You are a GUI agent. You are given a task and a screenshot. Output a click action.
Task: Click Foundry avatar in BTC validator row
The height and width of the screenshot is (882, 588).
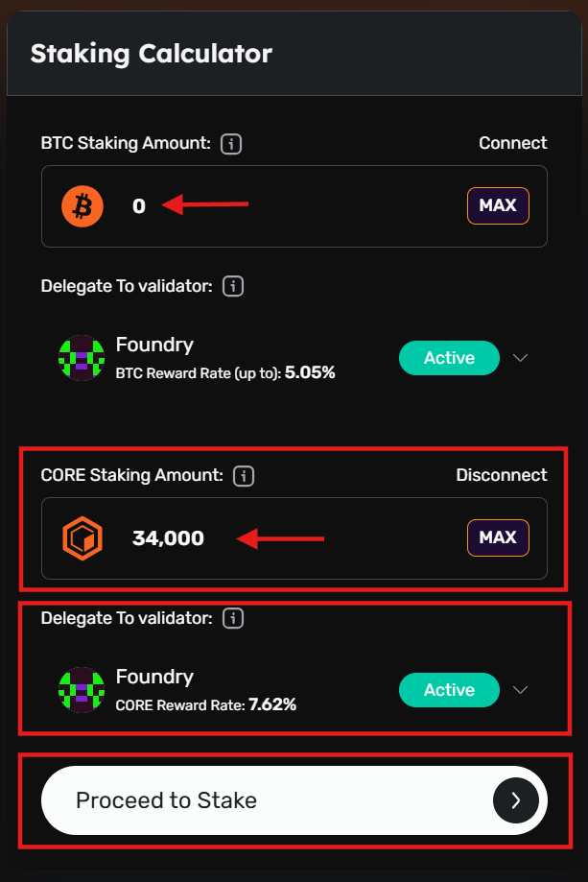click(82, 358)
